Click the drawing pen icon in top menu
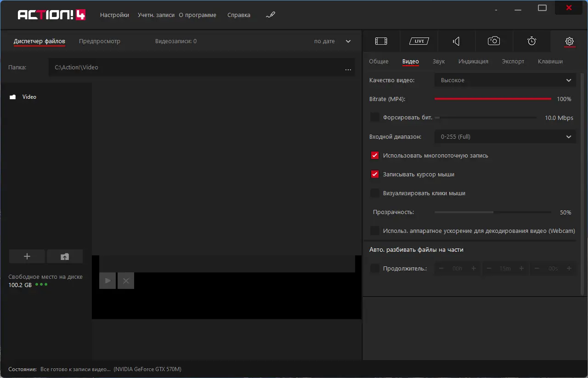 click(x=270, y=15)
